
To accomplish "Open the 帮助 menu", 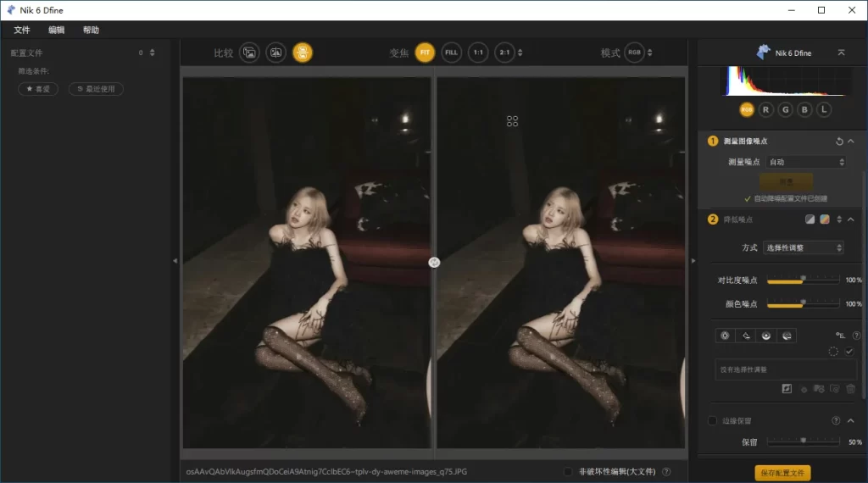I will (91, 30).
